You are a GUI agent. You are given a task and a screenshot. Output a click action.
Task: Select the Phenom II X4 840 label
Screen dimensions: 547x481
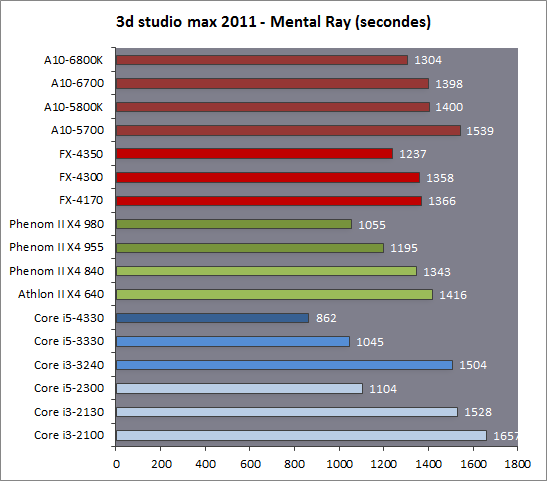point(57,271)
